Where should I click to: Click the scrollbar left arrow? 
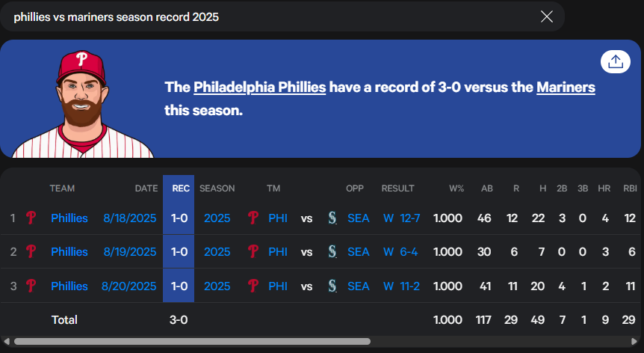[x=7, y=342]
